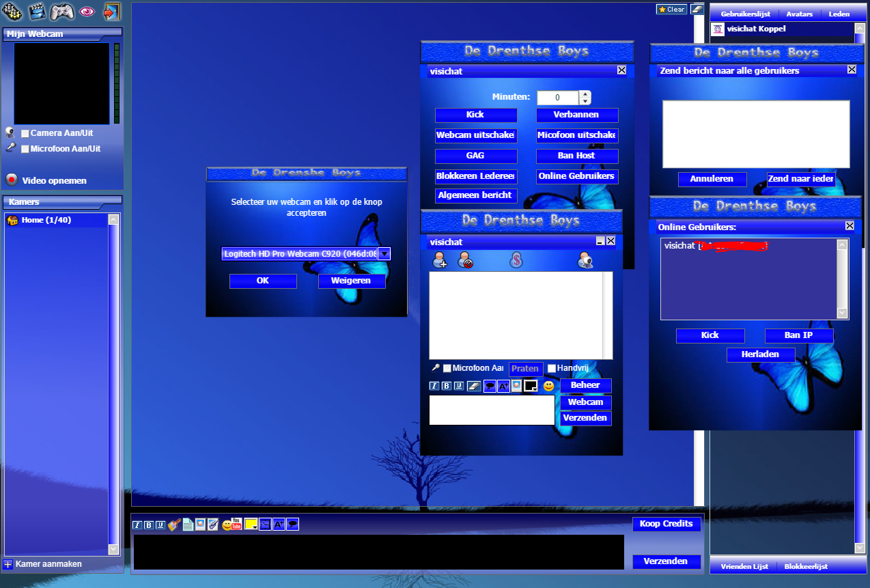Open the video clapperboard icon in top toolbar

pyautogui.click(x=37, y=11)
